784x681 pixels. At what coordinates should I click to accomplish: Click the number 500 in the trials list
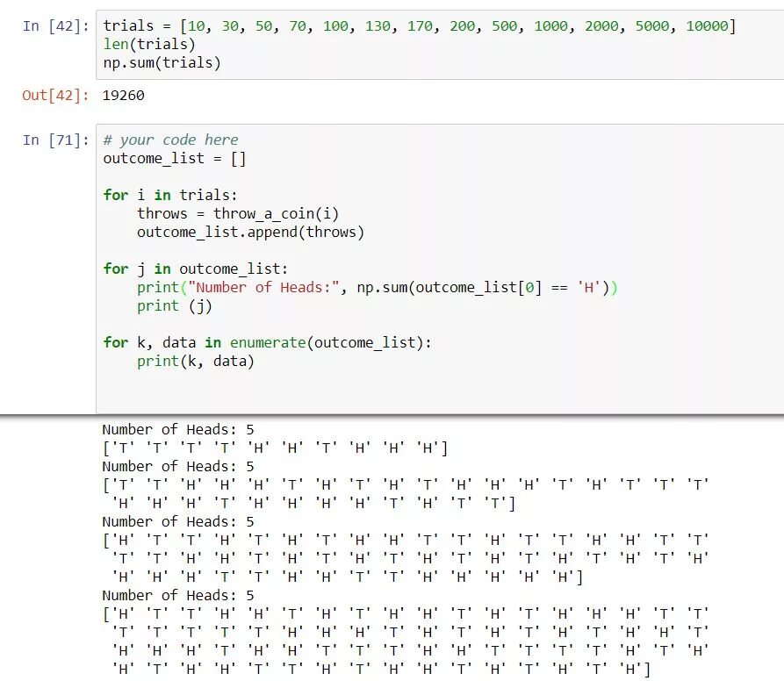(504, 26)
